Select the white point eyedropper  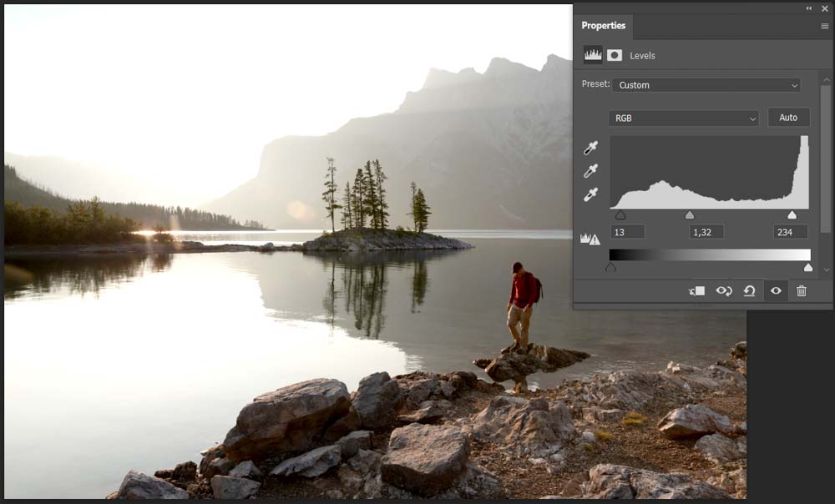(590, 194)
